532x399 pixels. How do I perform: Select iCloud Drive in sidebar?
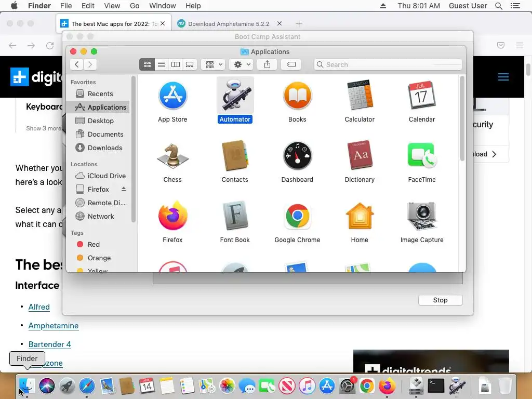pos(98,176)
